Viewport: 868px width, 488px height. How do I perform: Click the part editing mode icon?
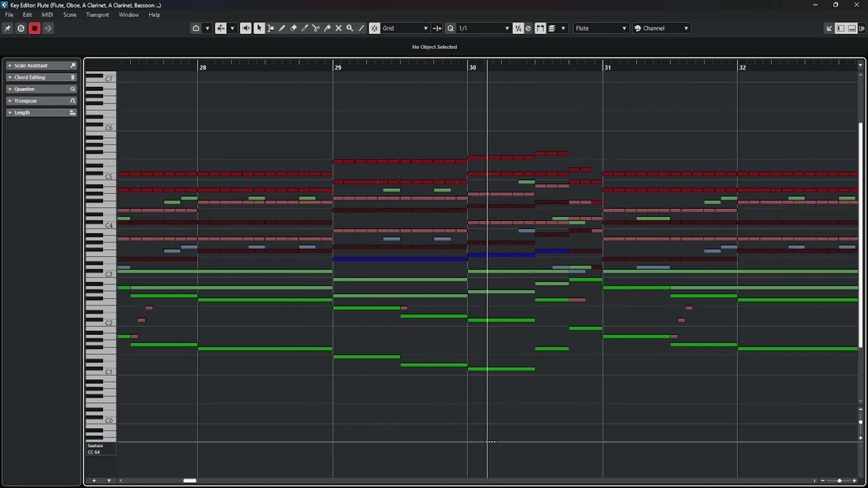(x=551, y=28)
